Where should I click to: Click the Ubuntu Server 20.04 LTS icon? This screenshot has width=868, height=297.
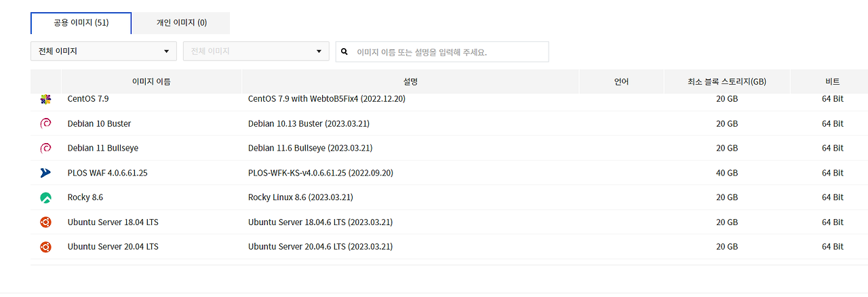tap(45, 247)
